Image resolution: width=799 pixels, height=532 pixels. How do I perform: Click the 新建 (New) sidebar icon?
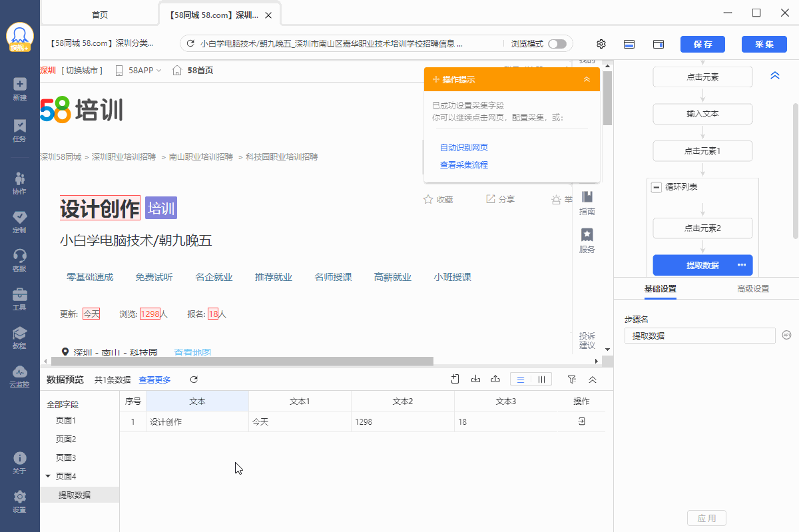(x=19, y=89)
